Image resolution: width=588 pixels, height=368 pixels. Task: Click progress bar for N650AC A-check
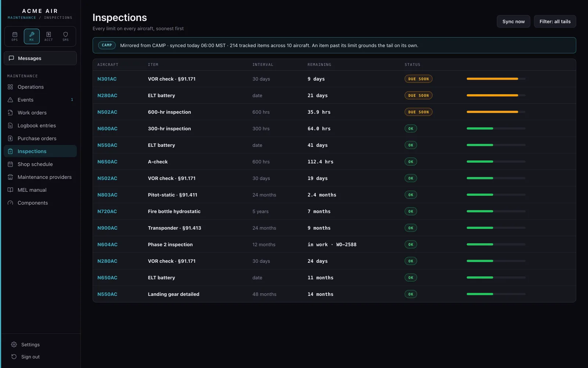pos(496,162)
